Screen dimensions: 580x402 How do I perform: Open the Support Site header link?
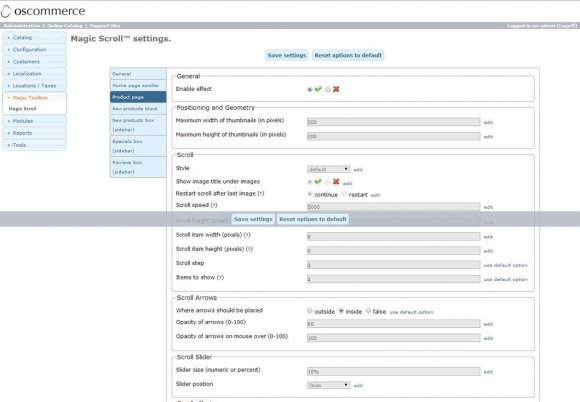(x=105, y=26)
